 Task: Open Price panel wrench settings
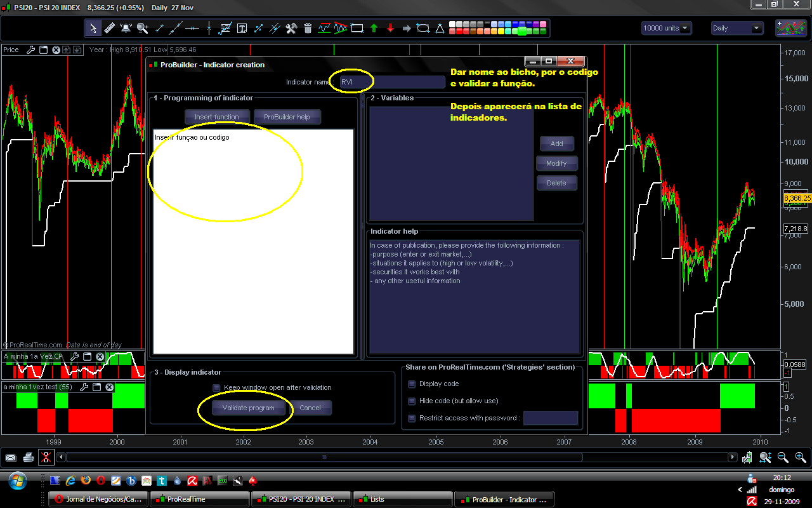pyautogui.click(x=30, y=50)
